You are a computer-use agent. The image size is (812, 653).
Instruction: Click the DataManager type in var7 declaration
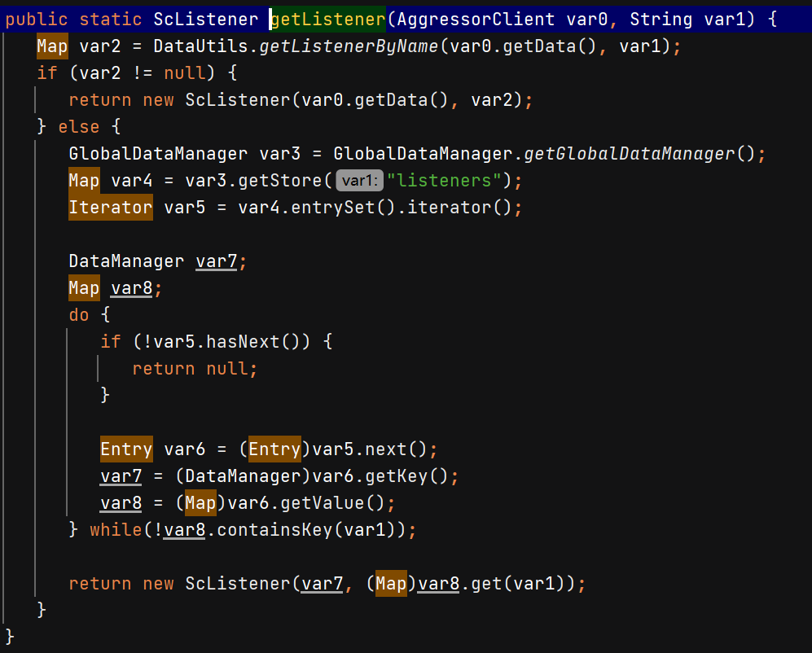point(126,261)
